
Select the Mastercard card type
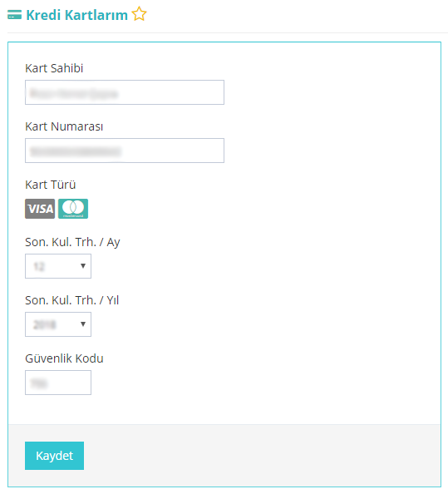[73, 209]
